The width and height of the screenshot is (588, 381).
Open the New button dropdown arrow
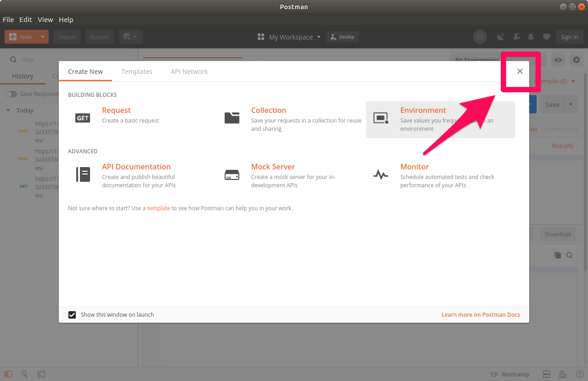point(42,37)
